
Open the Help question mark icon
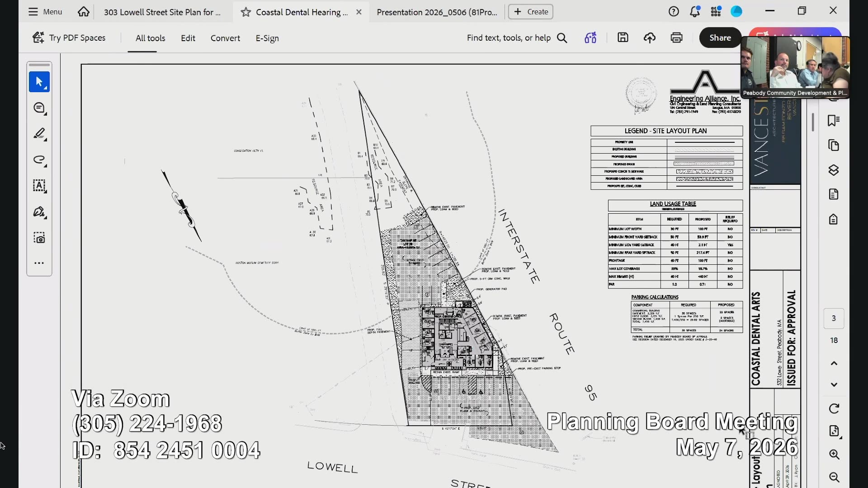[674, 12]
